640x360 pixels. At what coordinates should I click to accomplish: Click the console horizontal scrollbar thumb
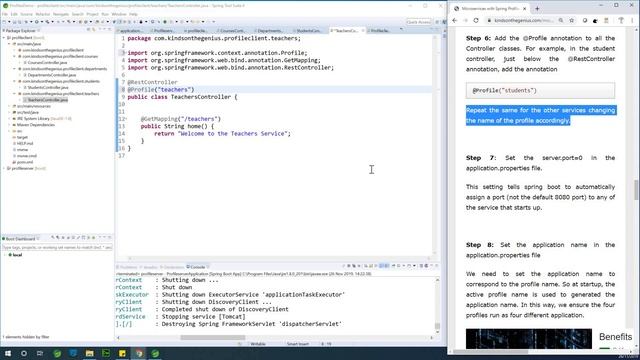tap(213, 338)
